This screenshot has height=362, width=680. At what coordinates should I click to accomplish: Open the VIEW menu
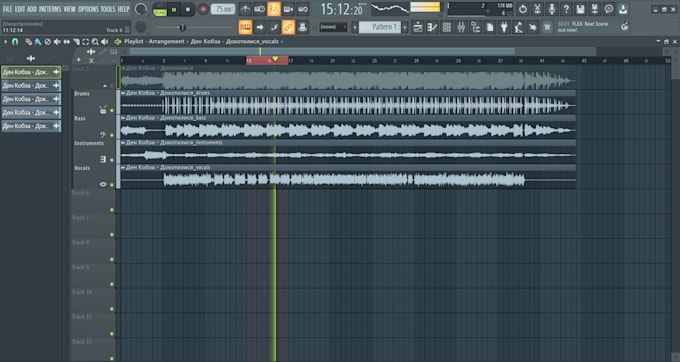coord(69,9)
